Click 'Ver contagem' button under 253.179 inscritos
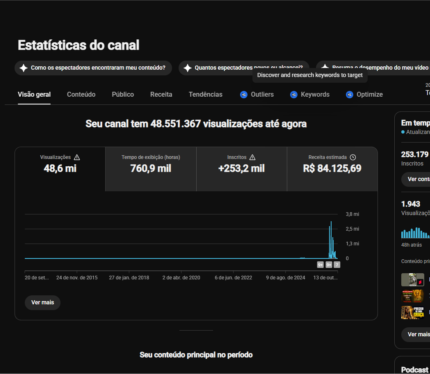The width and height of the screenshot is (430, 374). (x=416, y=179)
